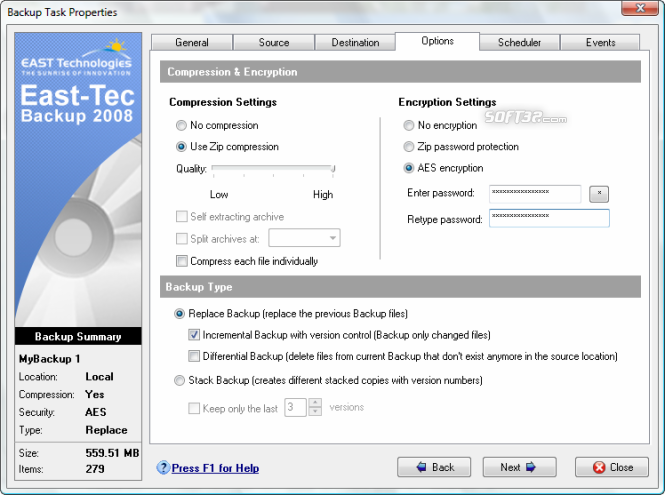Uncheck Incremental Backup with version control
The height and width of the screenshot is (495, 665).
click(x=194, y=335)
